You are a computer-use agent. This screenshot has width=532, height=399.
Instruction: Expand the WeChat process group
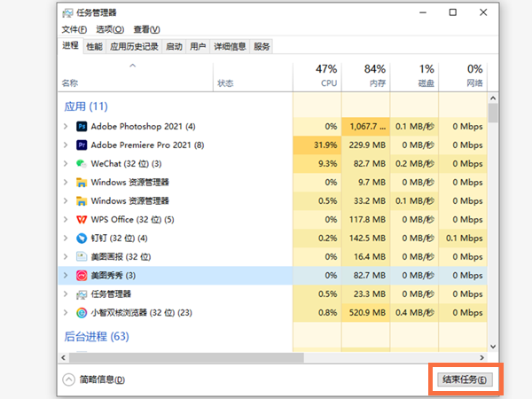click(66, 164)
